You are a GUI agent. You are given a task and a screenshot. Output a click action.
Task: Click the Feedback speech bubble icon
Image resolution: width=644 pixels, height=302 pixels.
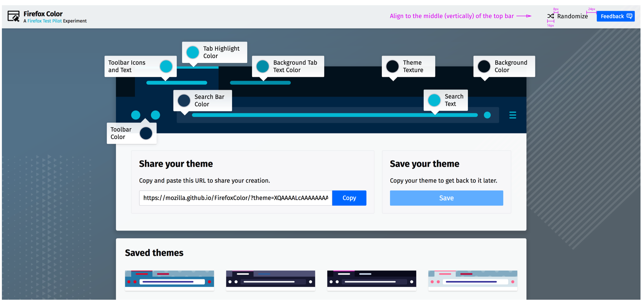tap(629, 16)
